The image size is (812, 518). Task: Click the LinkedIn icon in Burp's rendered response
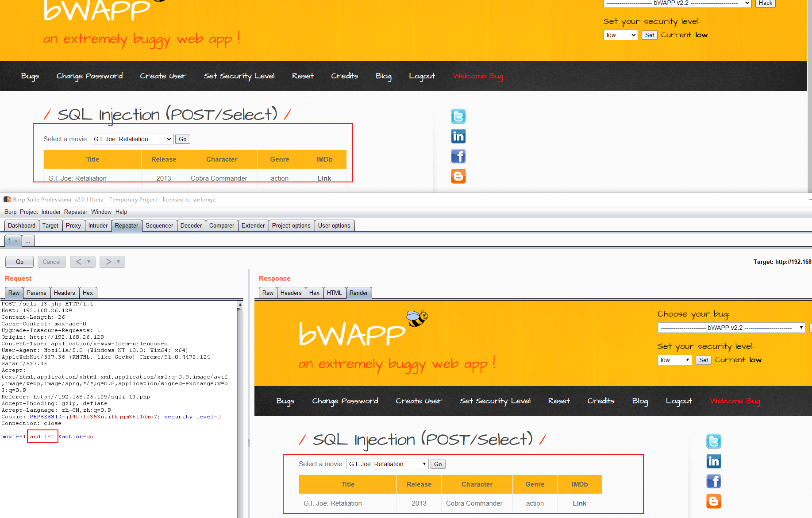pyautogui.click(x=713, y=461)
